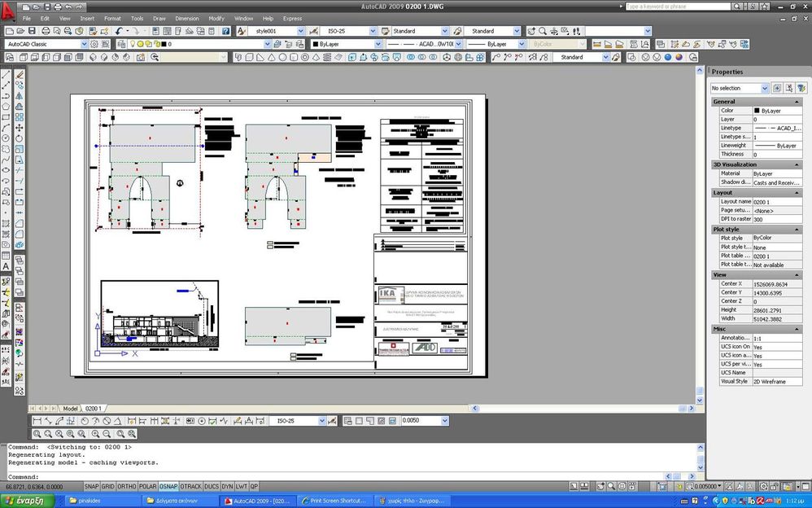Select the Undo arrow on the Standard toolbar
The image size is (812, 508).
pyautogui.click(x=120, y=31)
